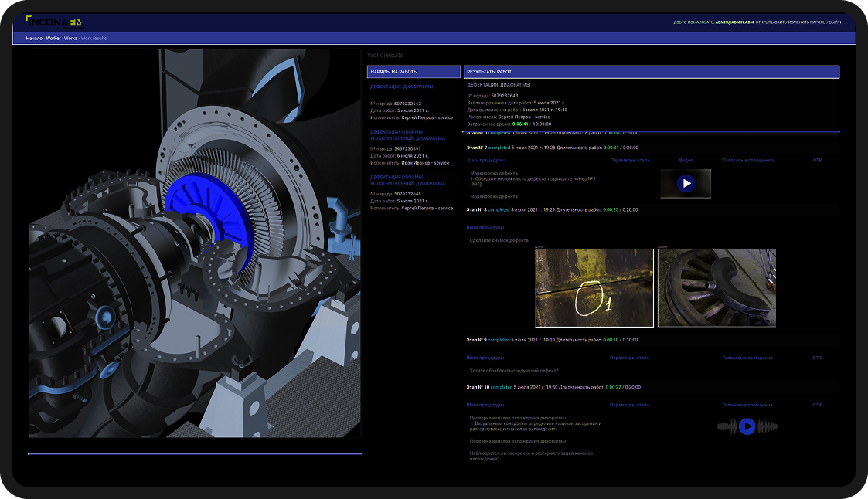The image size is (868, 499).
Task: Click 'Изменить пароль' link
Action: tap(806, 22)
